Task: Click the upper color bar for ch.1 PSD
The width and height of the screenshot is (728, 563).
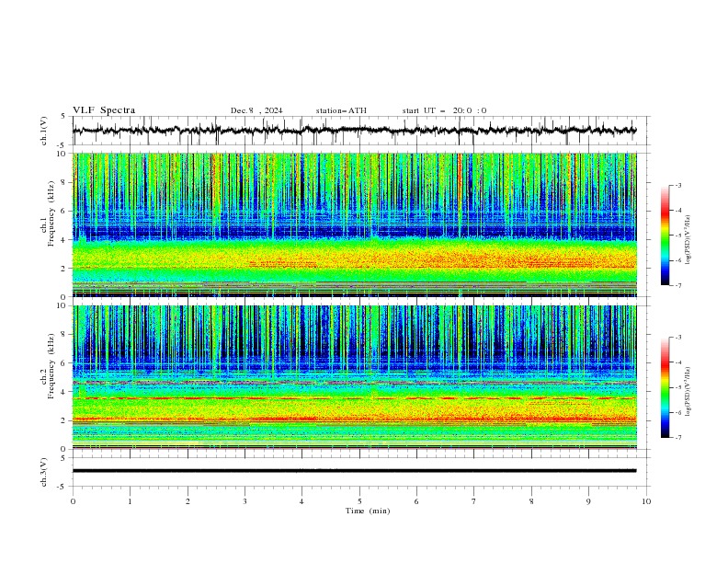Action: click(x=665, y=236)
